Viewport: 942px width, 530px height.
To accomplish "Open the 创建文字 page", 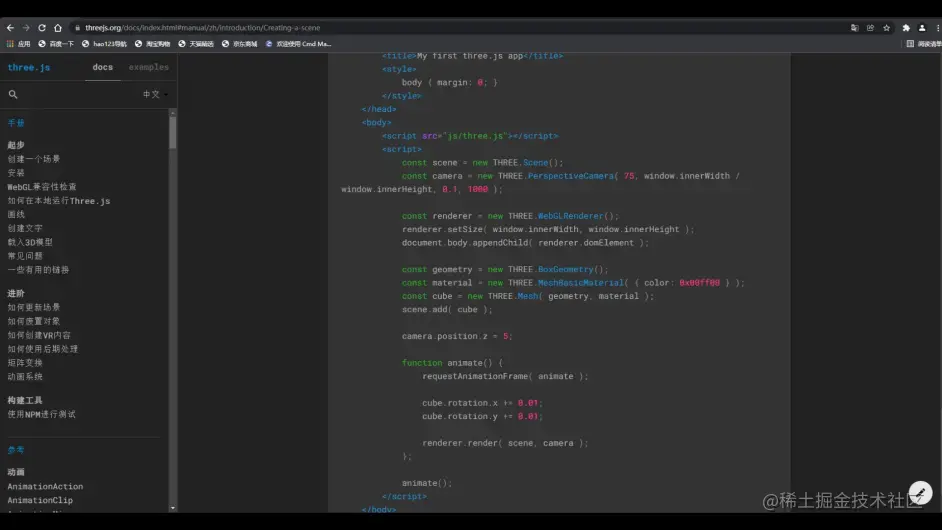I will 25,228.
